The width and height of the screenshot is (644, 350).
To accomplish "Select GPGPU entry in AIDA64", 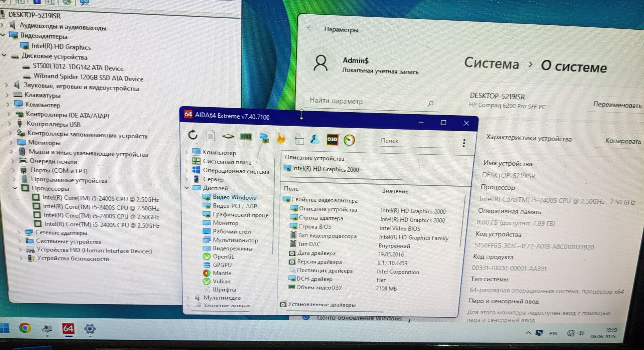I will coord(222,265).
